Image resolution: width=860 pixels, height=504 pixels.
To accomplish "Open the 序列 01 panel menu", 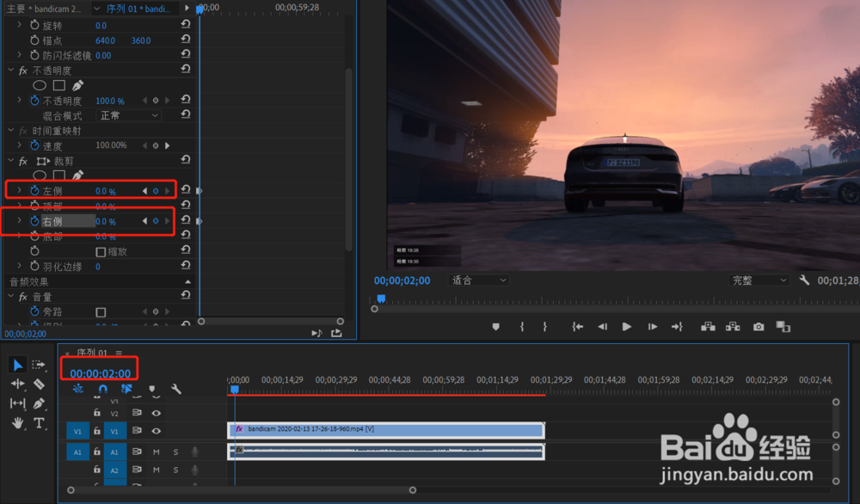I will click(119, 353).
